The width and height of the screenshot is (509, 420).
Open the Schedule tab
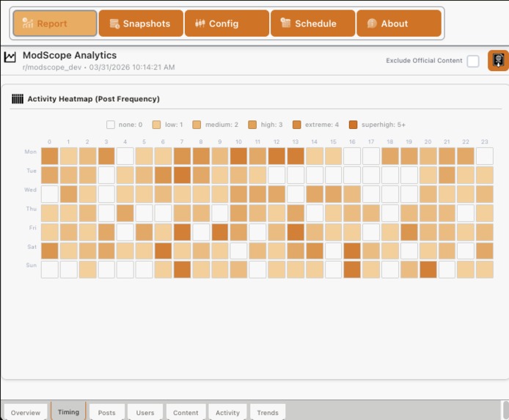click(x=313, y=23)
